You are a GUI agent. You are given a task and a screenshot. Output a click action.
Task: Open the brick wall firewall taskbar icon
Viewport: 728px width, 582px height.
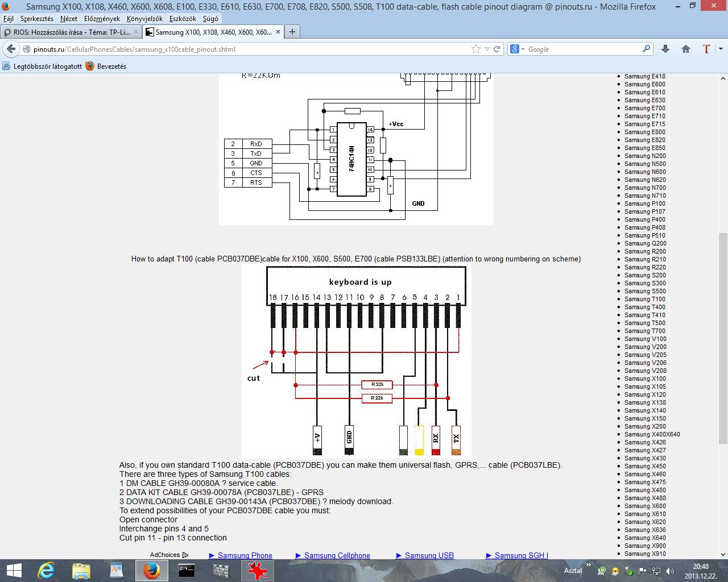tap(221, 570)
